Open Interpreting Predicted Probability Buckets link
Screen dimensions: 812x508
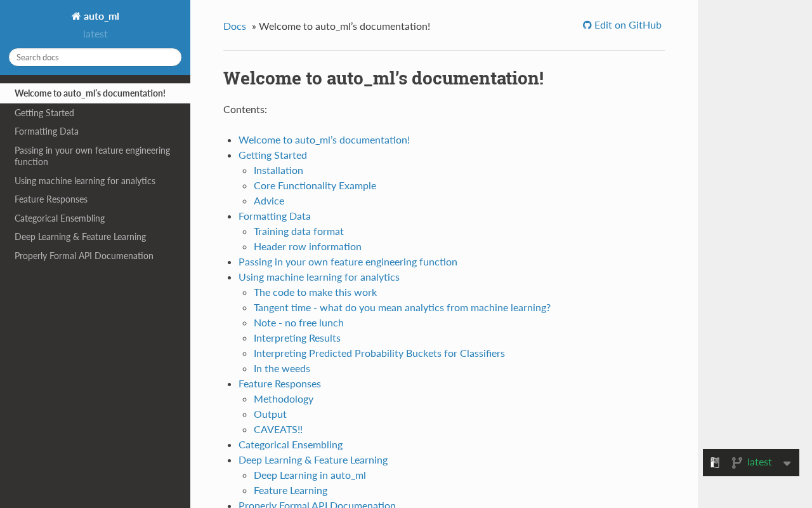pyautogui.click(x=379, y=353)
